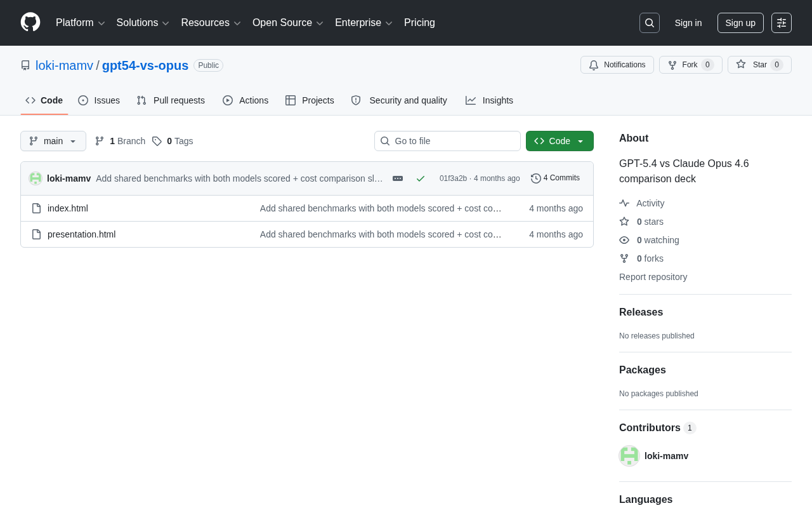812x508 pixels.
Task: Open the search magnifier in header
Action: pos(650,23)
